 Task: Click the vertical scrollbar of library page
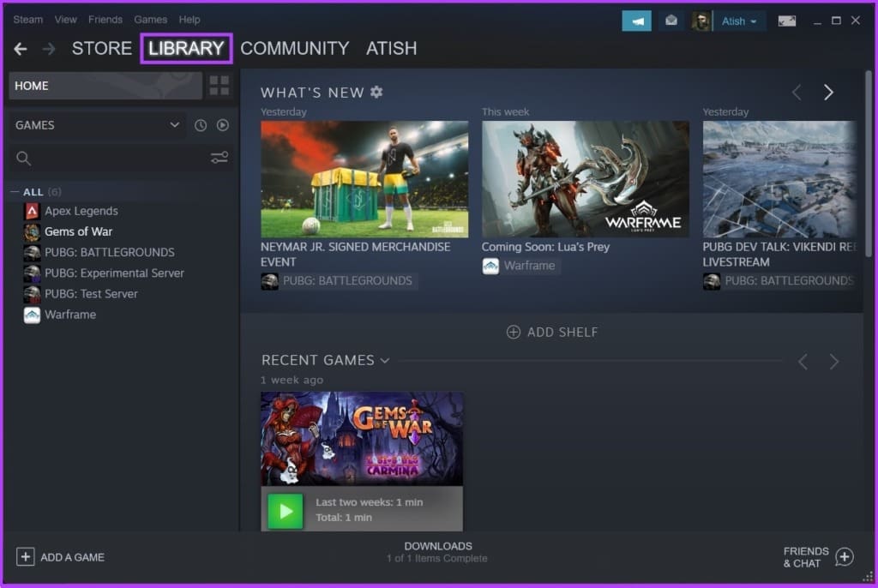coord(869,162)
